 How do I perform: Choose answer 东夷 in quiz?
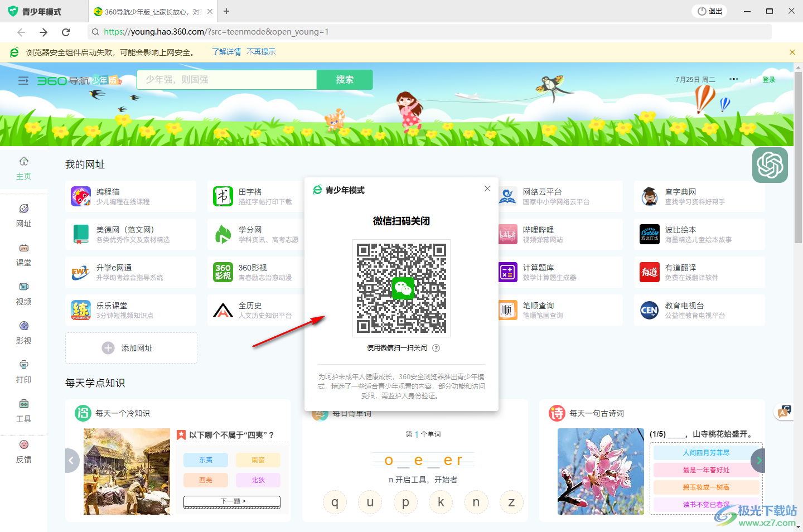[206, 460]
